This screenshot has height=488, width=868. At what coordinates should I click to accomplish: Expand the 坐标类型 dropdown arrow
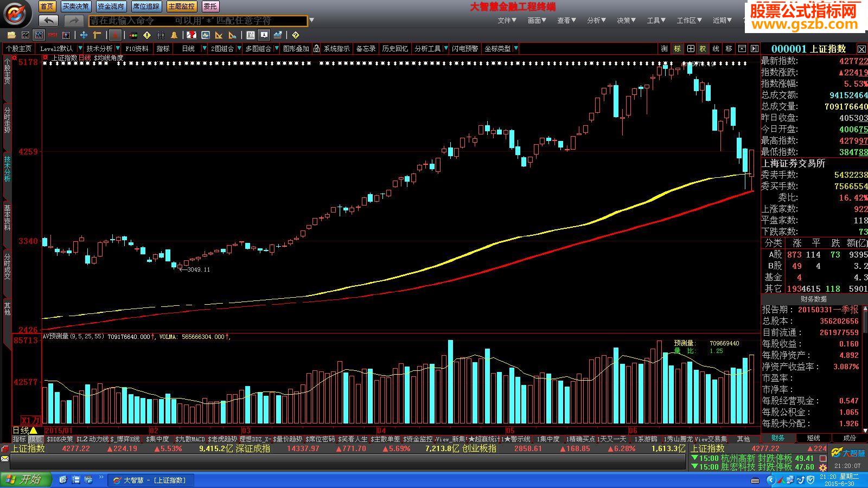[x=515, y=49]
